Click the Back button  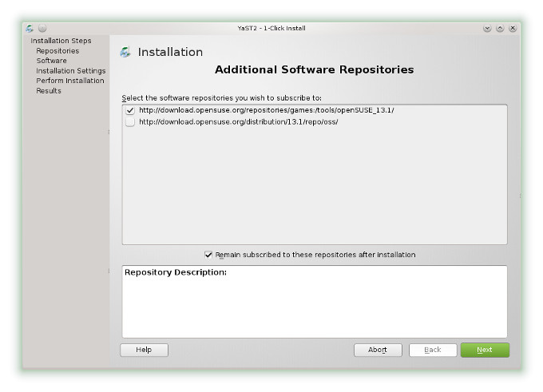click(433, 350)
